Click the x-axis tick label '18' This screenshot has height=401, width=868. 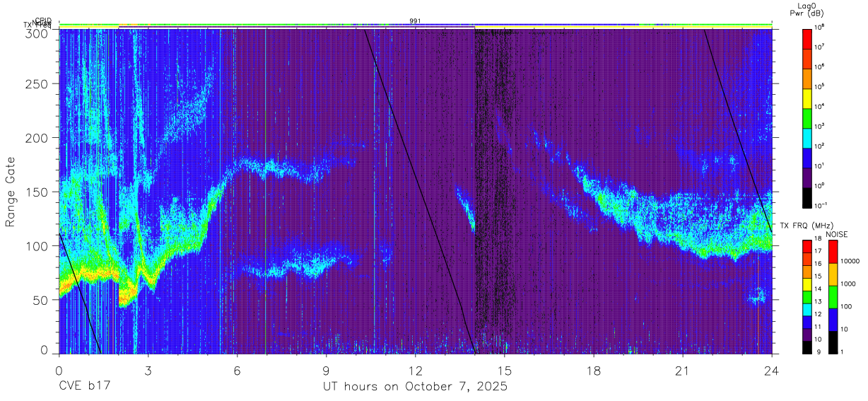(x=594, y=371)
